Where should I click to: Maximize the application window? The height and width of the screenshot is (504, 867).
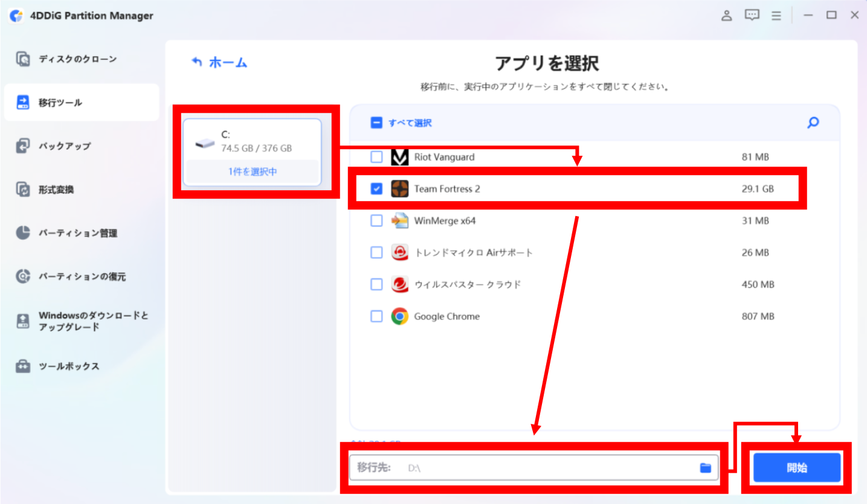(x=831, y=16)
